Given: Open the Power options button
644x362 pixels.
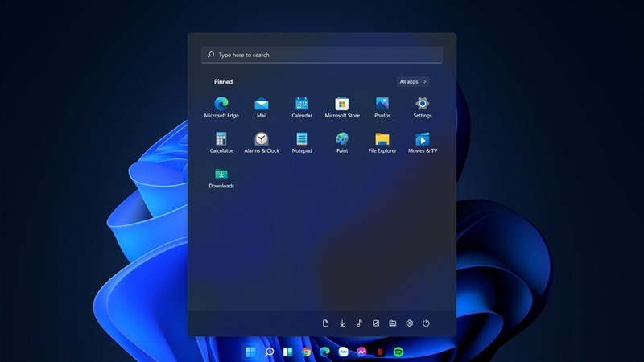Looking at the screenshot, I should point(427,323).
